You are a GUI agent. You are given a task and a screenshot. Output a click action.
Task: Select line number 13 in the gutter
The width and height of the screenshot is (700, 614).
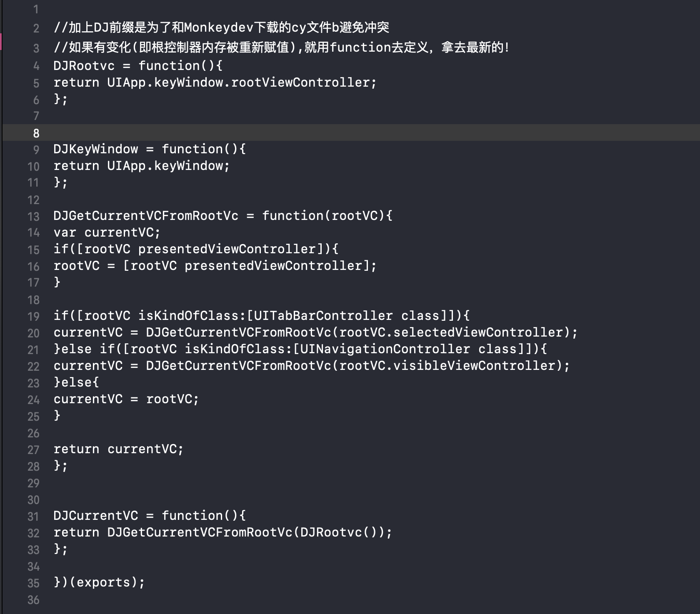click(x=33, y=216)
